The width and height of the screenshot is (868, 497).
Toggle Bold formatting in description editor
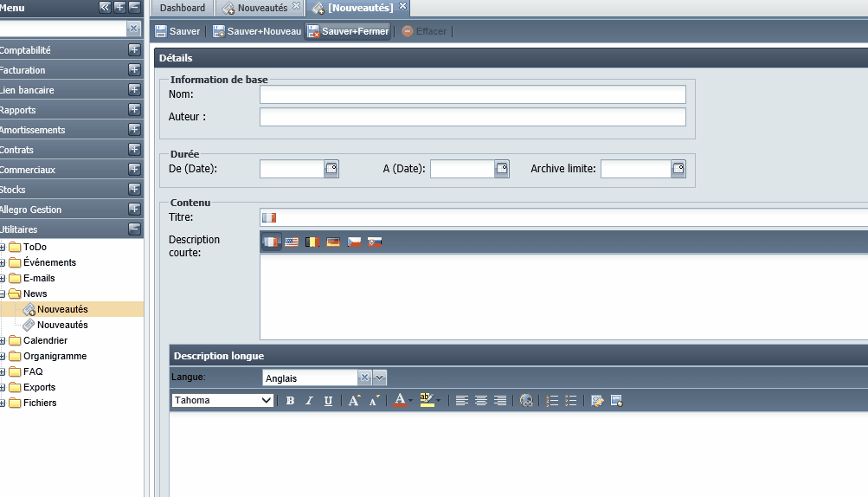(x=290, y=401)
